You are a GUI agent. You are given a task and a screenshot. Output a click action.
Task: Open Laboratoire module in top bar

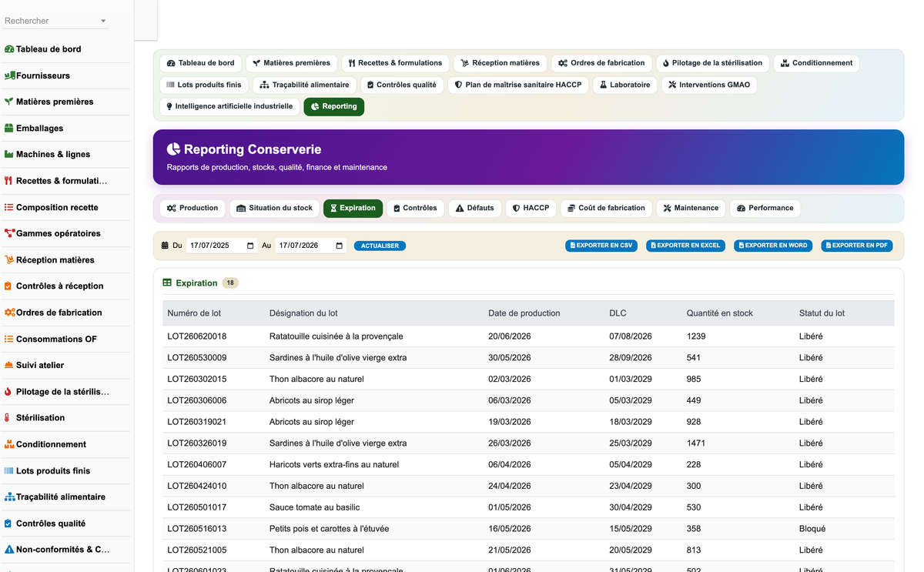(624, 85)
